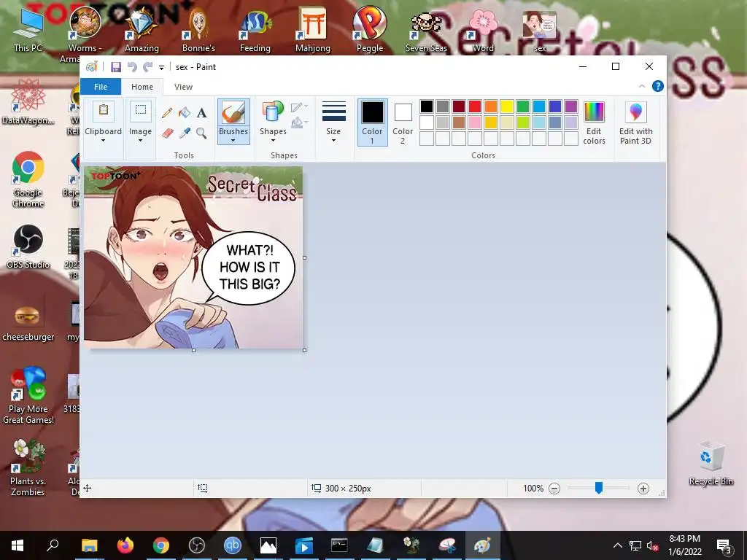Open Paint Help question mark icon

658,86
